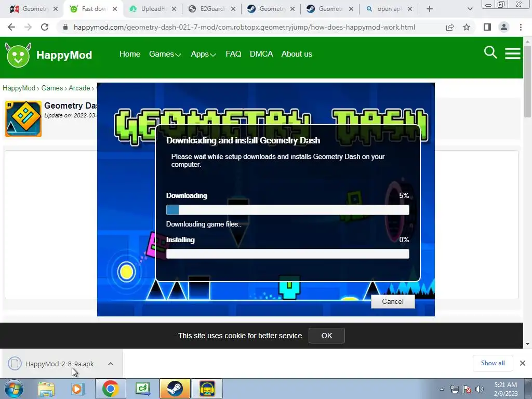
Task: Open a new tab with the plus button
Action: pyautogui.click(x=430, y=9)
